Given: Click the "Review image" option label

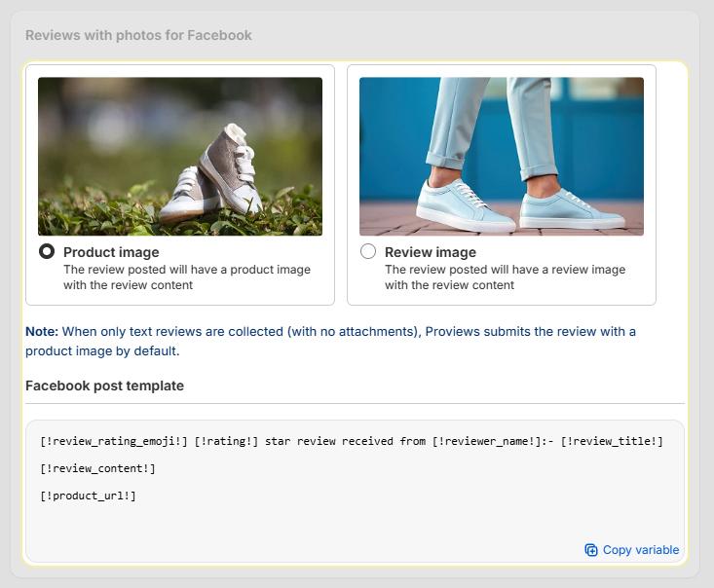Looking at the screenshot, I should pyautogui.click(x=431, y=252).
